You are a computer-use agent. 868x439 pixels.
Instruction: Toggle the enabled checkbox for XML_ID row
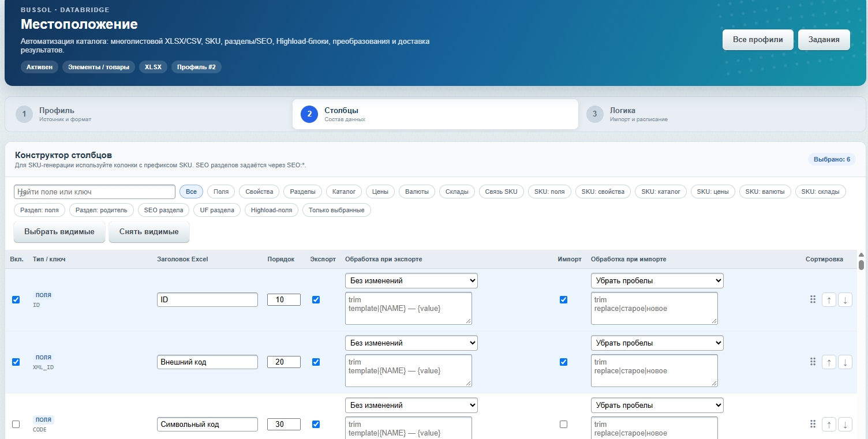[16, 362]
